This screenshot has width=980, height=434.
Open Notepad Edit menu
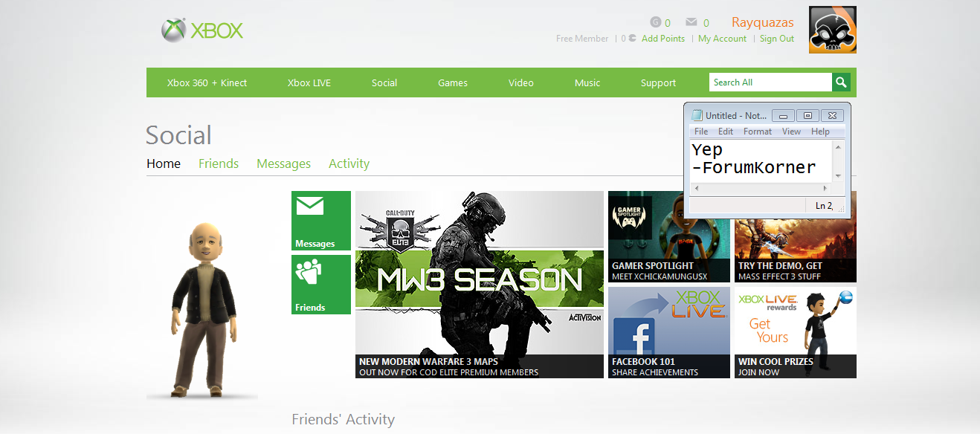tap(726, 132)
